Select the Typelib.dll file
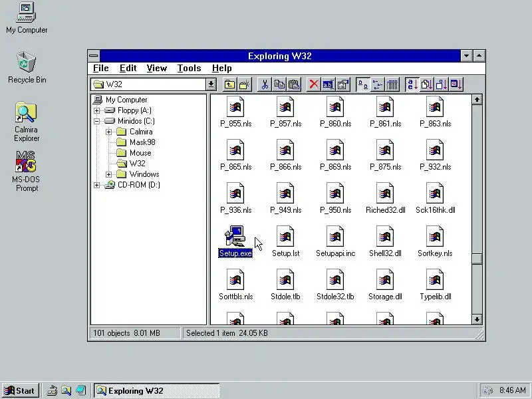 [x=435, y=285]
